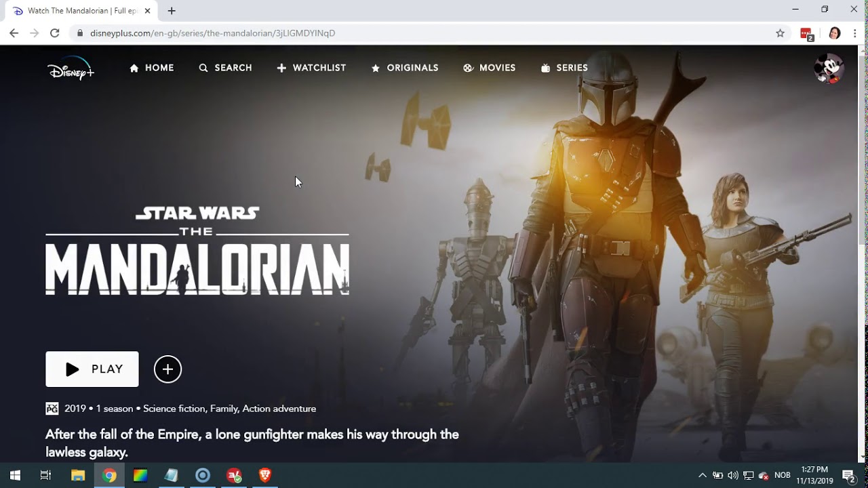Click the '2019 • 1 season' metadata text
Screen dimensions: 868x488
(x=99, y=409)
